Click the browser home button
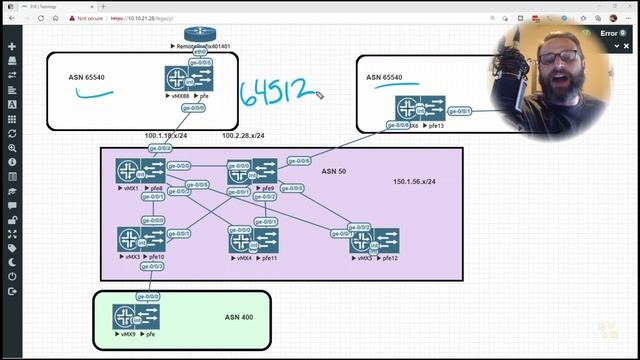This screenshot has height=360, width=640. click(56, 18)
